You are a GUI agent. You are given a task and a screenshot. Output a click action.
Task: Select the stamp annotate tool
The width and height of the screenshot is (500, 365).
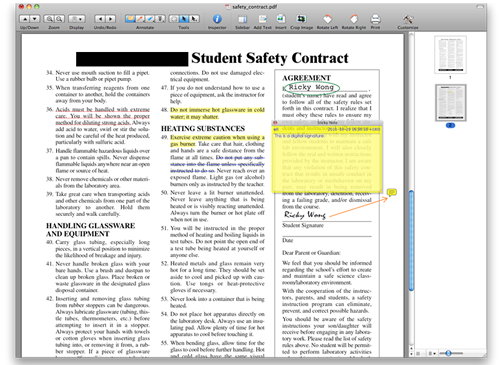160,19
